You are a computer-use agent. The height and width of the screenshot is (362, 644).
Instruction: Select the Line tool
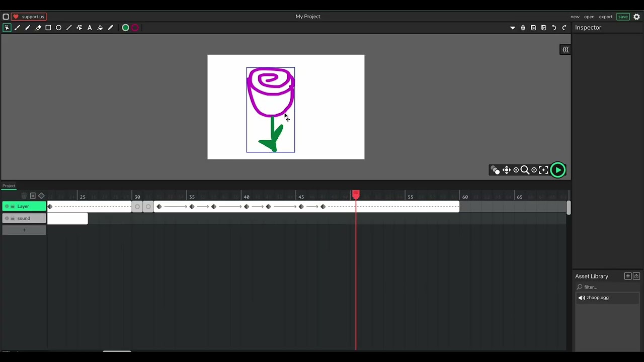click(x=69, y=28)
